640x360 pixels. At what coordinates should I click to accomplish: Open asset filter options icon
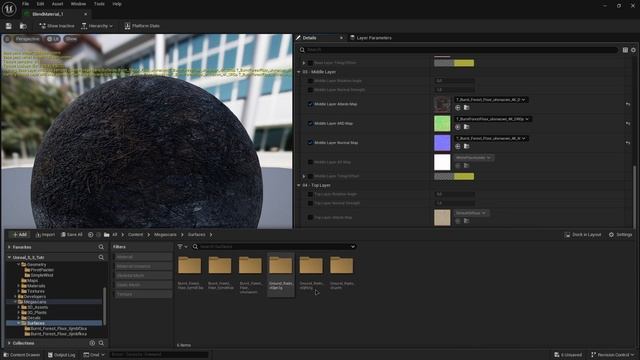tap(182, 247)
